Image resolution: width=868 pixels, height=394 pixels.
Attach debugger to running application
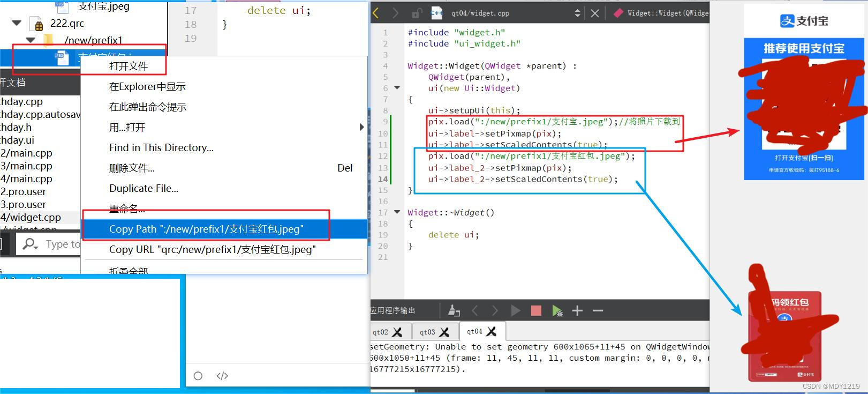pyautogui.click(x=557, y=310)
